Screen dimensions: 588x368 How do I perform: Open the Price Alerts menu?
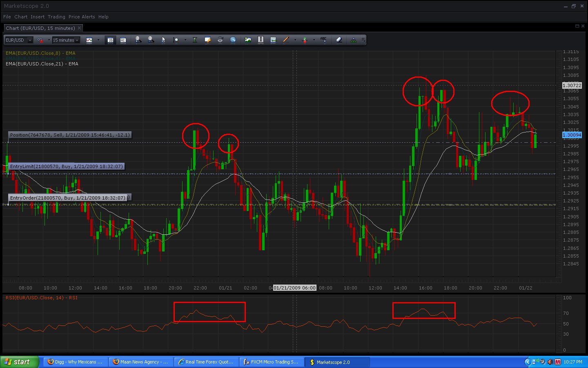coord(82,17)
